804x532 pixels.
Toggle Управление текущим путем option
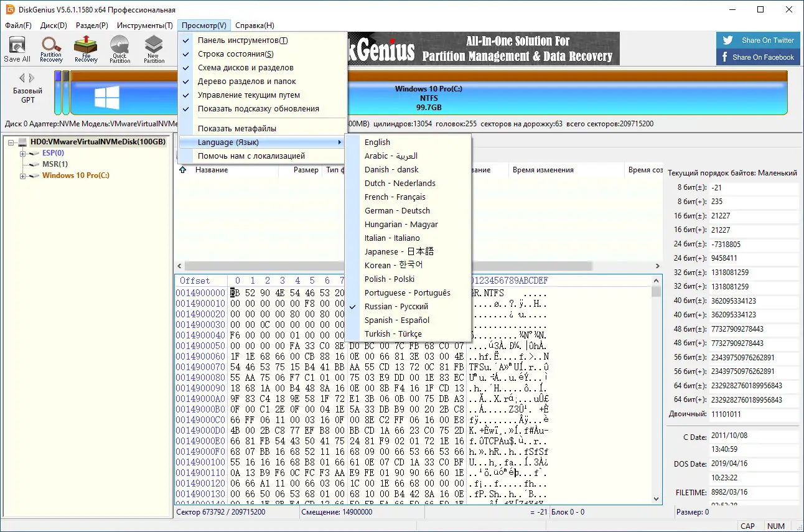pos(262,95)
